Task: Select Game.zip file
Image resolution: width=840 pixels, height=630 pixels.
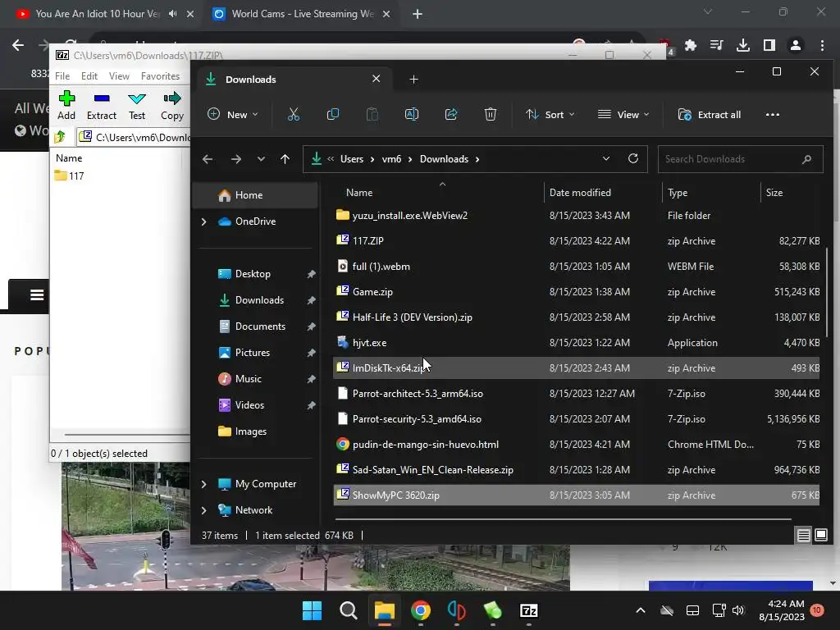Action: [577, 292]
